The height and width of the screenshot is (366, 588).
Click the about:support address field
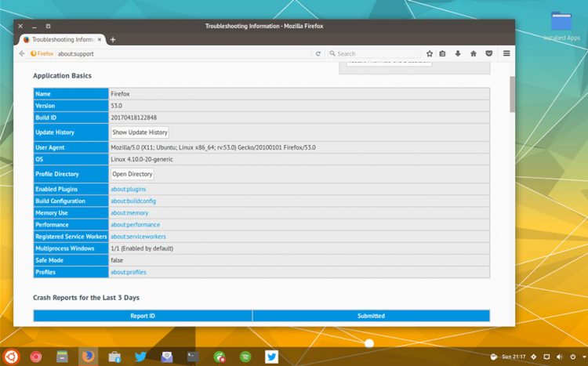coord(183,53)
